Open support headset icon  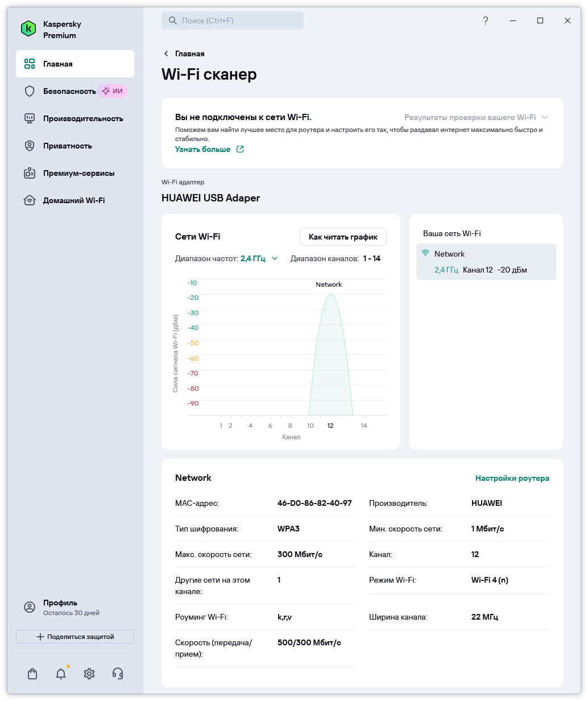(x=118, y=674)
